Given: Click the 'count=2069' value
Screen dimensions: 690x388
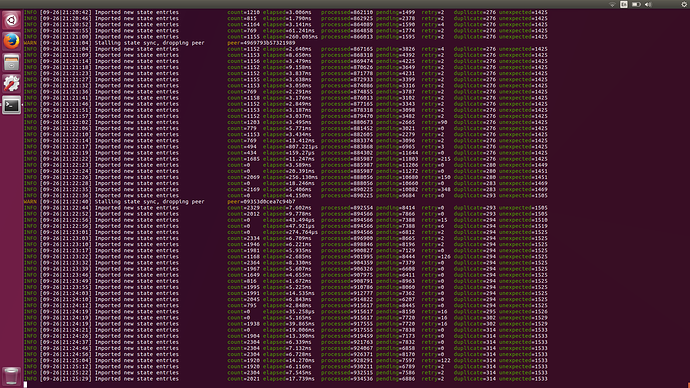Looking at the screenshot, I should [x=243, y=177].
